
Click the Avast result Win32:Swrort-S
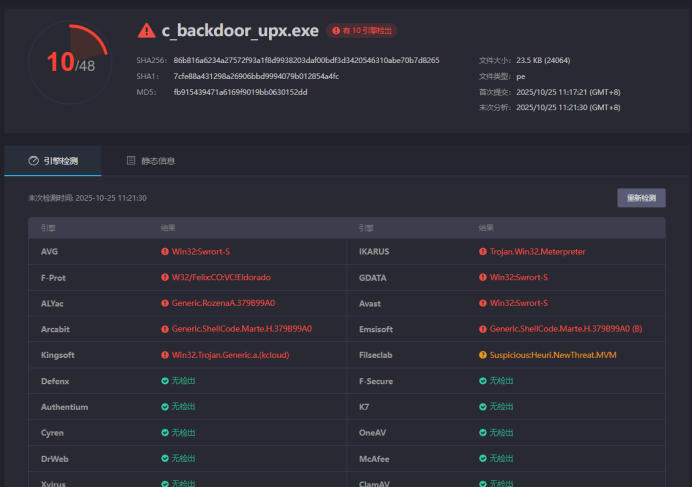[x=519, y=303]
